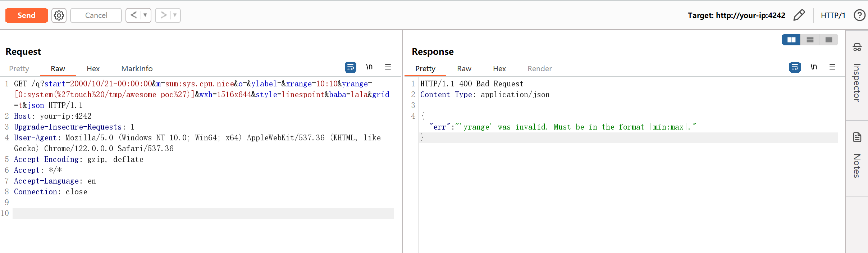Click the Cancel button
This screenshot has width=868, height=253.
click(x=96, y=15)
